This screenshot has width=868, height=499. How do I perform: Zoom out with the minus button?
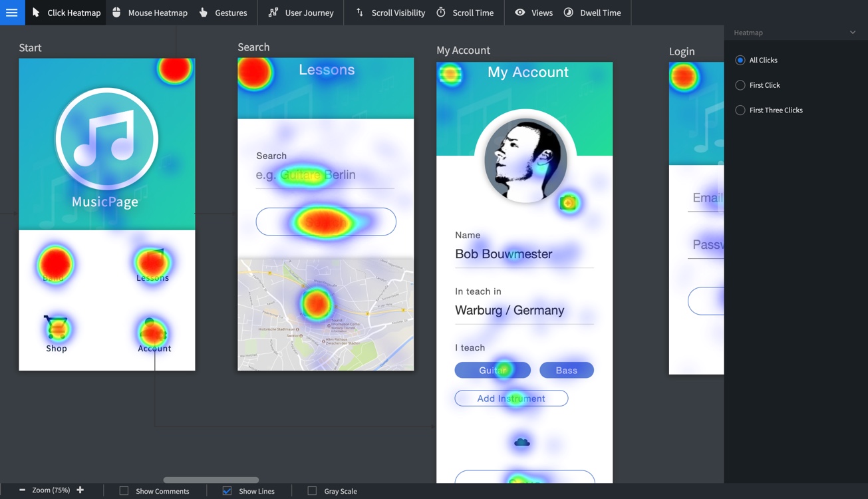pos(22,490)
